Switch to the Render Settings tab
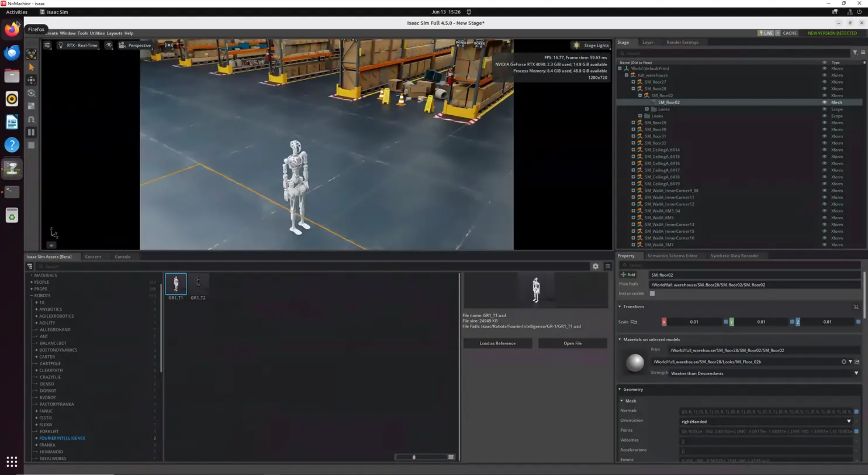Screen dimensions: 868x475 point(682,42)
